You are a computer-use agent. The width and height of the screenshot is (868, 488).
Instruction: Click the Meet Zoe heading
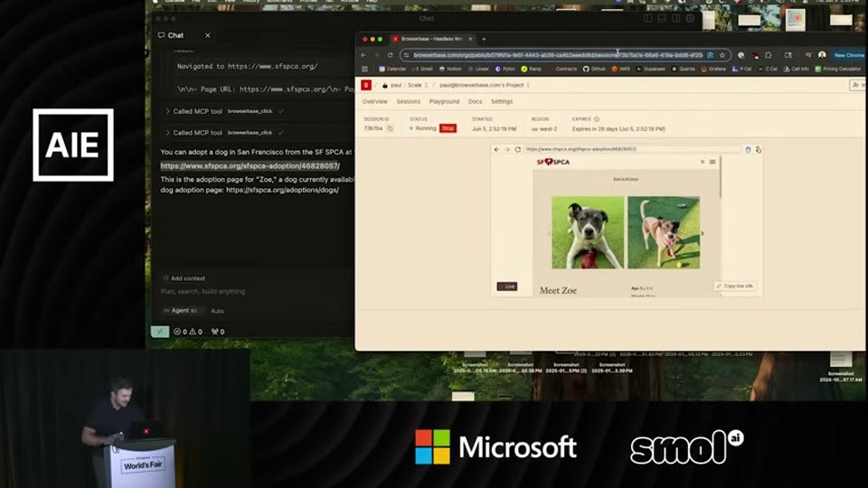(x=558, y=290)
